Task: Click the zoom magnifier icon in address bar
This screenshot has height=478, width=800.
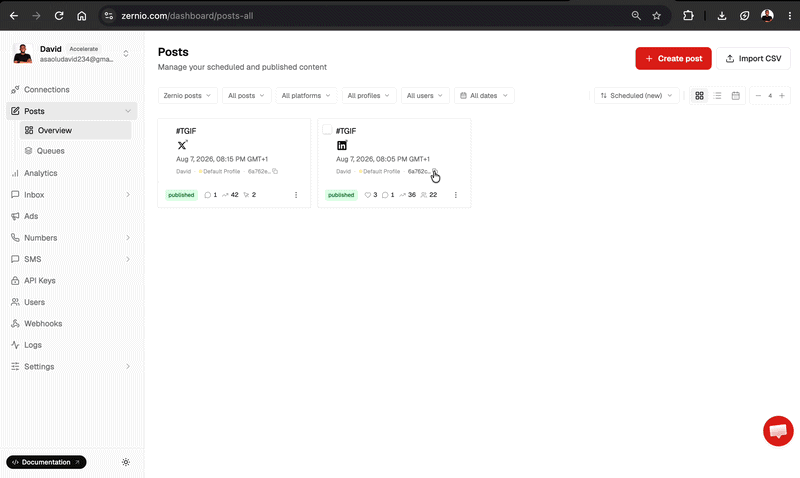Action: 636,16
